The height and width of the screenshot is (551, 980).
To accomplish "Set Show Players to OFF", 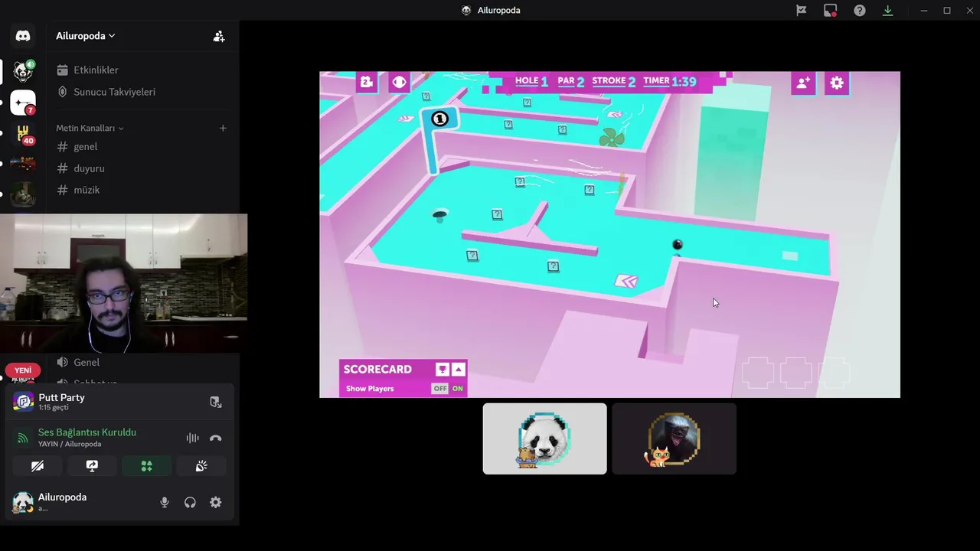I will 440,389.
